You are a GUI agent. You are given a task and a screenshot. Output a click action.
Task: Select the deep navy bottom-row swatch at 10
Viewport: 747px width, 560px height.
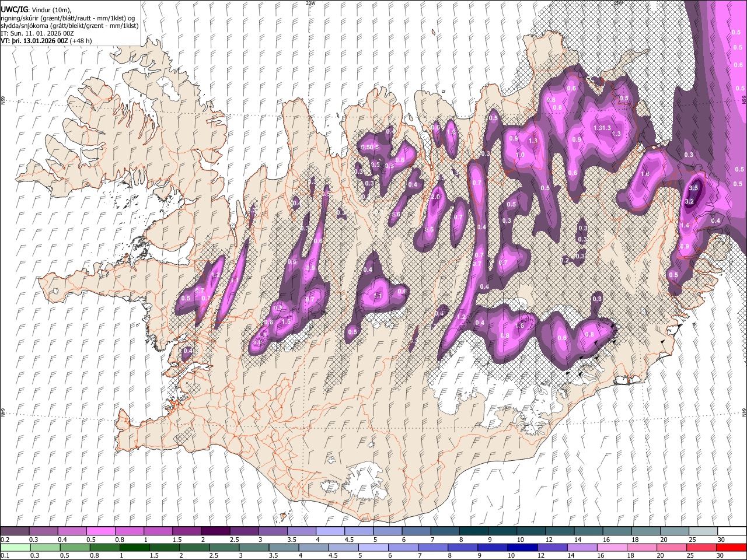(x=522, y=547)
